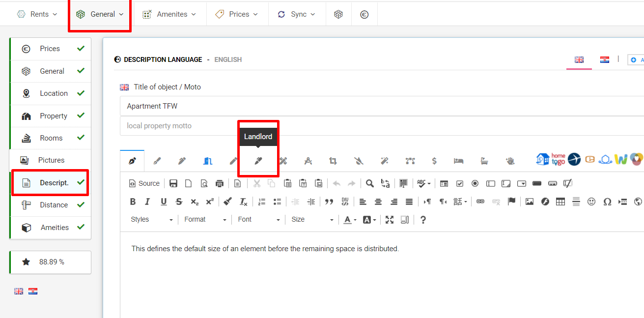The image size is (644, 318).
Task: Insert a table in the editor
Action: pos(560,202)
